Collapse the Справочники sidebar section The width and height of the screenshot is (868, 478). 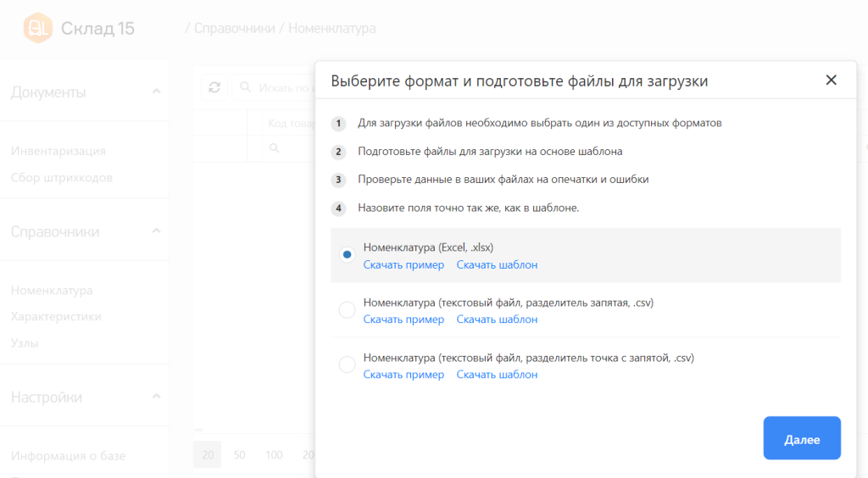pyautogui.click(x=156, y=231)
